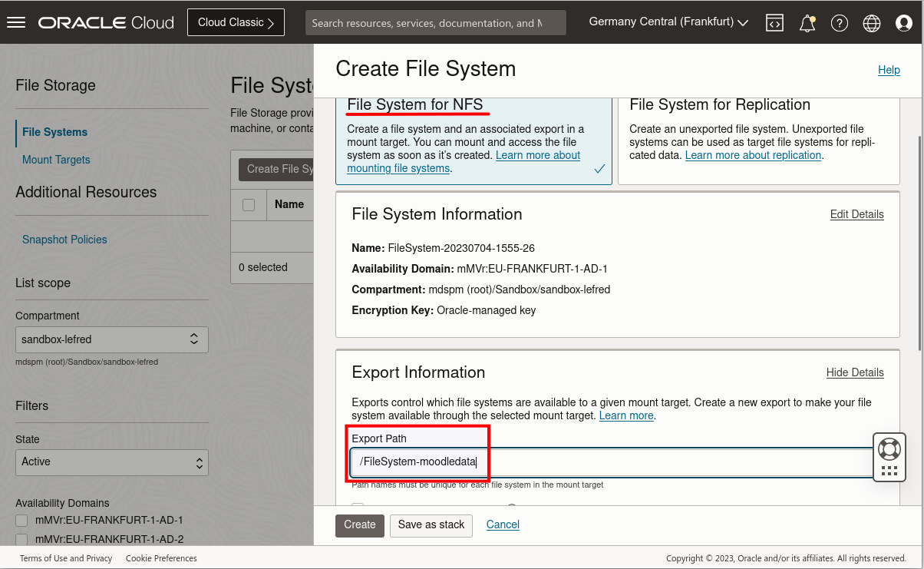
Task: Switch to Cloud Classic
Action: tap(236, 22)
